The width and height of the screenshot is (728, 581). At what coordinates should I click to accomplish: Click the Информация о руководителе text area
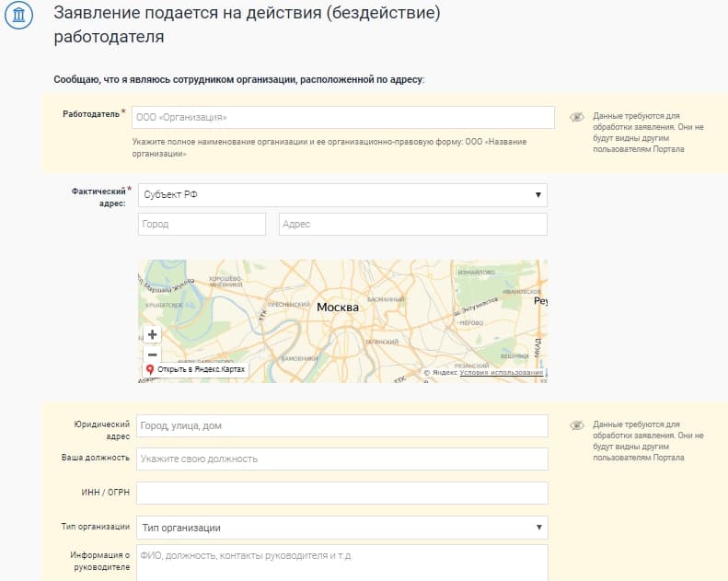(x=342, y=562)
